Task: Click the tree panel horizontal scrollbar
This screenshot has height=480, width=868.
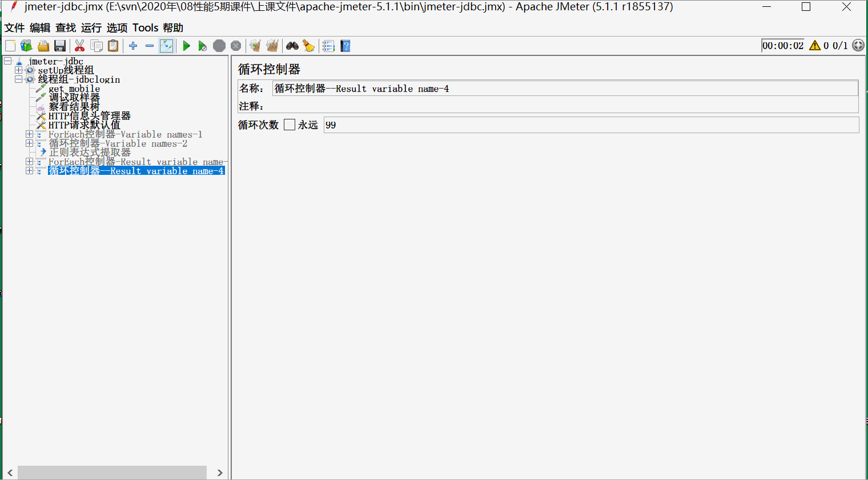Action: coord(112,473)
